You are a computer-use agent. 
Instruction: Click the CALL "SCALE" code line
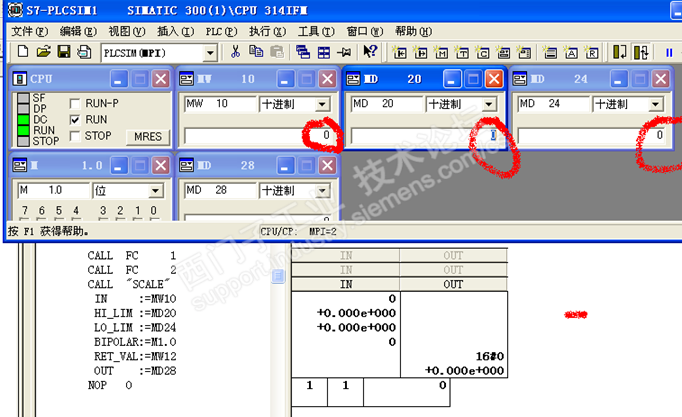pos(128,284)
